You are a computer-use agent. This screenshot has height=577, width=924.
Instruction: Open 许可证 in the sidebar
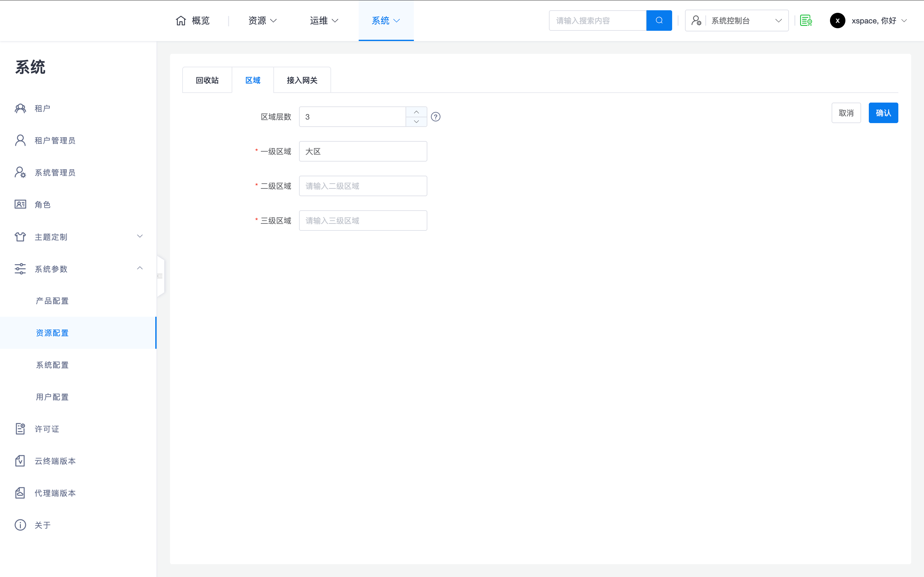(x=47, y=429)
